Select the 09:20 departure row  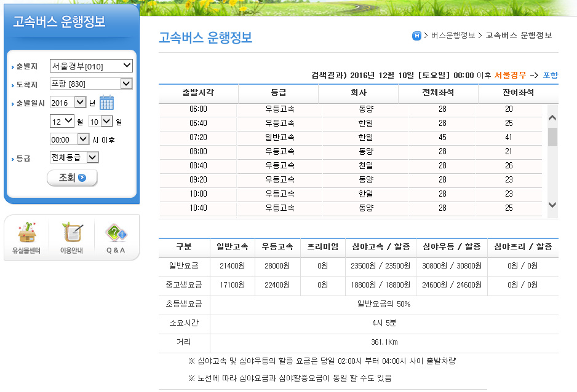351,179
